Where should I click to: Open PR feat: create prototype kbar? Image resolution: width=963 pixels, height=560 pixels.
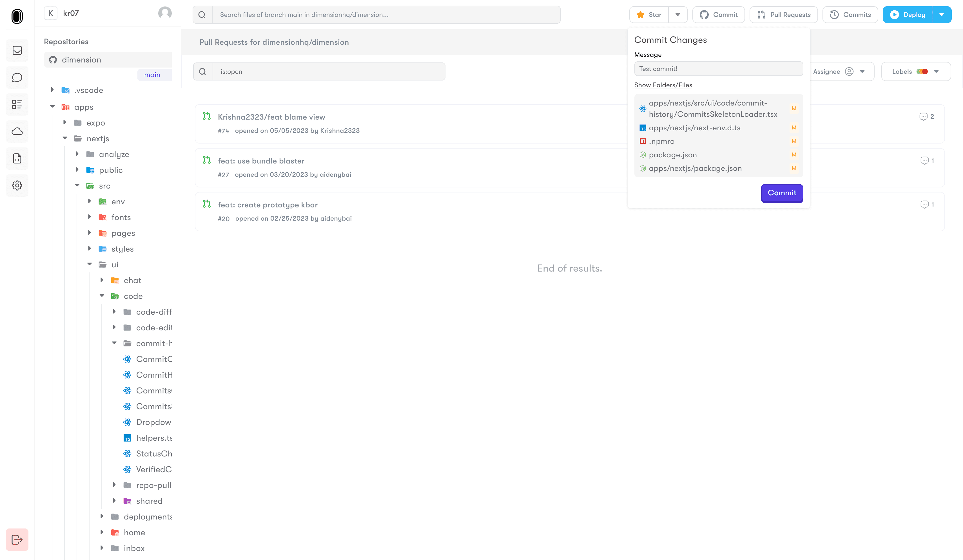pos(267,205)
